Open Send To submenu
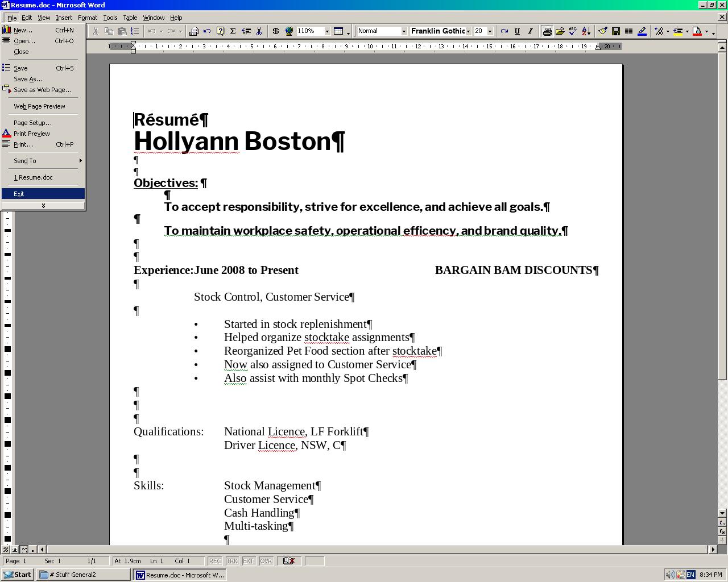Viewport: 728px width, 582px height. click(x=43, y=161)
